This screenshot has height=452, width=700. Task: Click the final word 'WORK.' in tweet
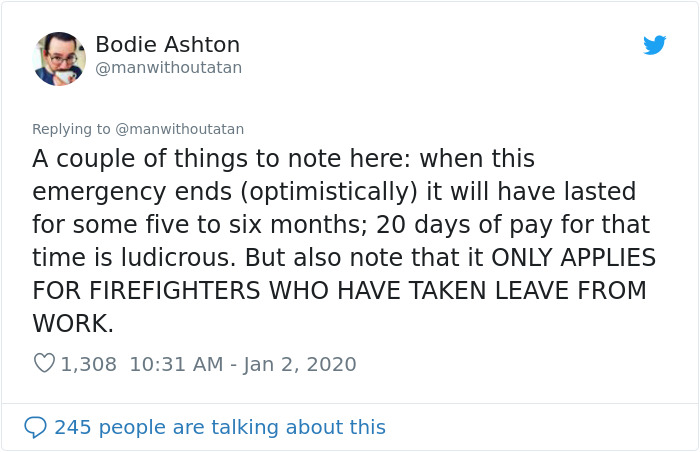73,324
